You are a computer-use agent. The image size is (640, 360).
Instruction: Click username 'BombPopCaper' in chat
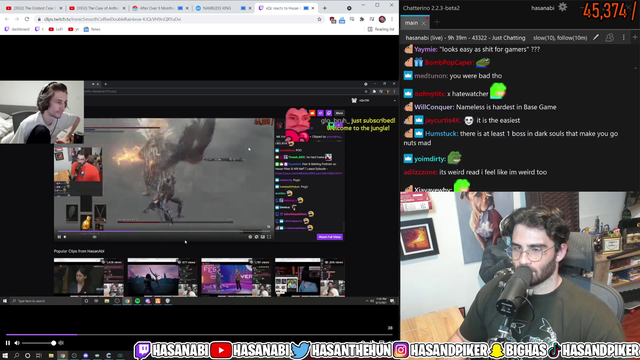click(x=449, y=62)
